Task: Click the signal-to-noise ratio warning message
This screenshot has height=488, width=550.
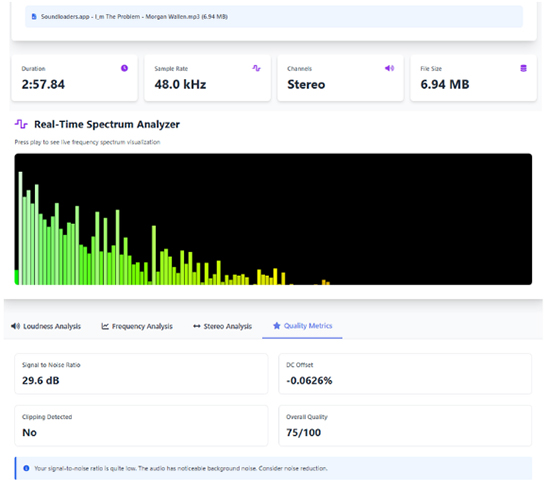Action: (x=181, y=468)
